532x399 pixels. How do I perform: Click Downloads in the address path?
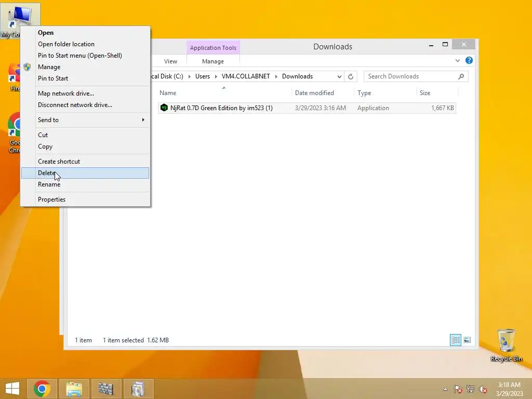click(x=297, y=76)
